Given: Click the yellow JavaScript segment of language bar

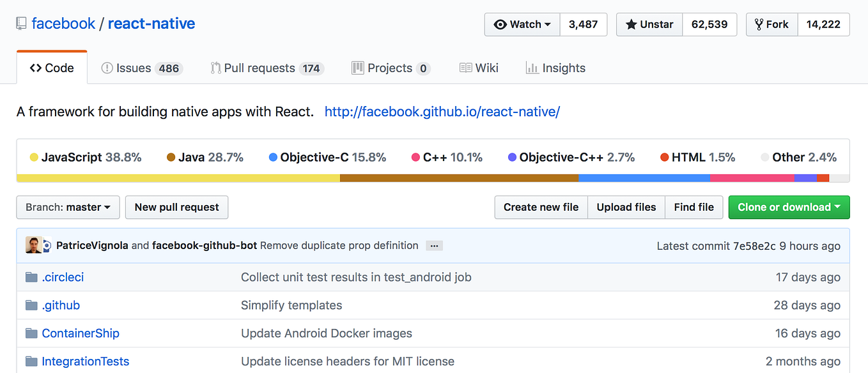Looking at the screenshot, I should pyautogui.click(x=178, y=178).
